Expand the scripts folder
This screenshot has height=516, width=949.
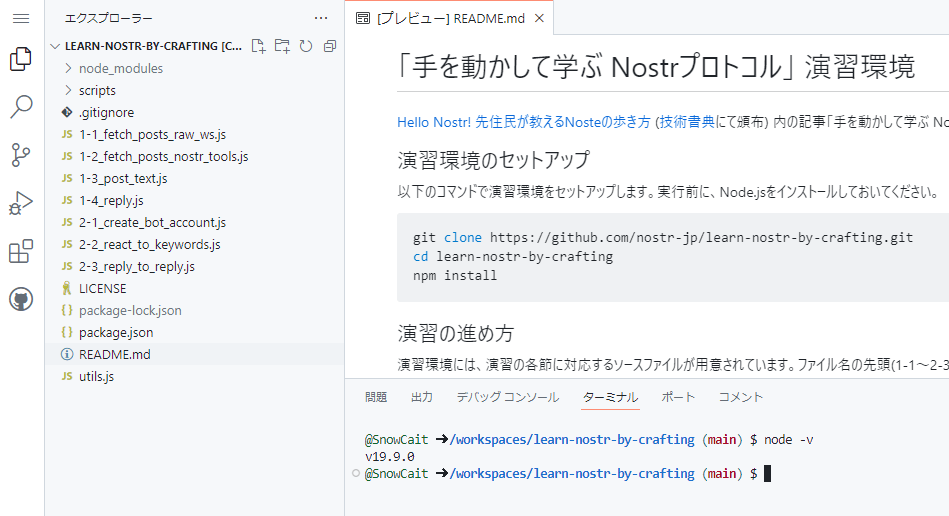point(68,90)
